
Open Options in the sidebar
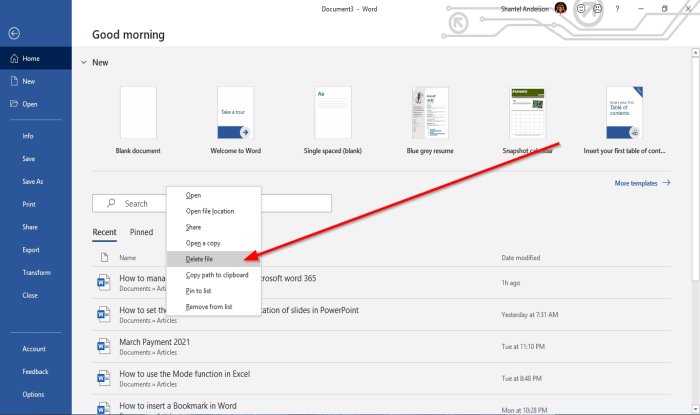33,394
